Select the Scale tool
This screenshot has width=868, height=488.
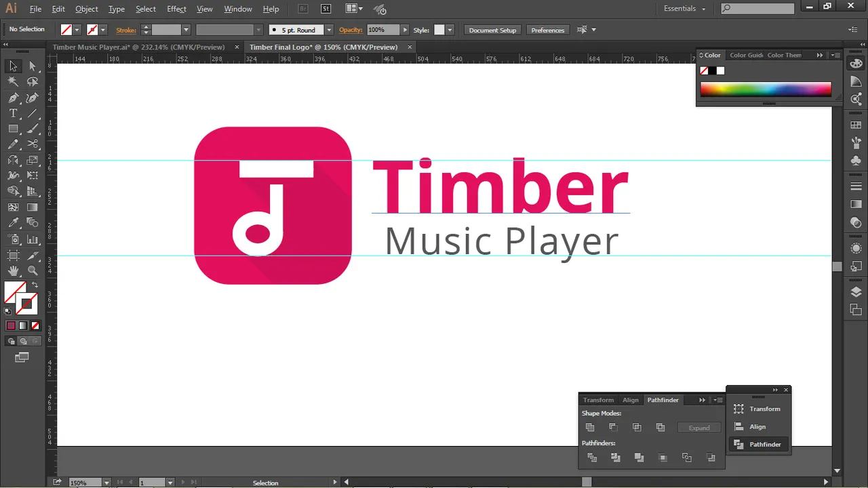pyautogui.click(x=33, y=160)
